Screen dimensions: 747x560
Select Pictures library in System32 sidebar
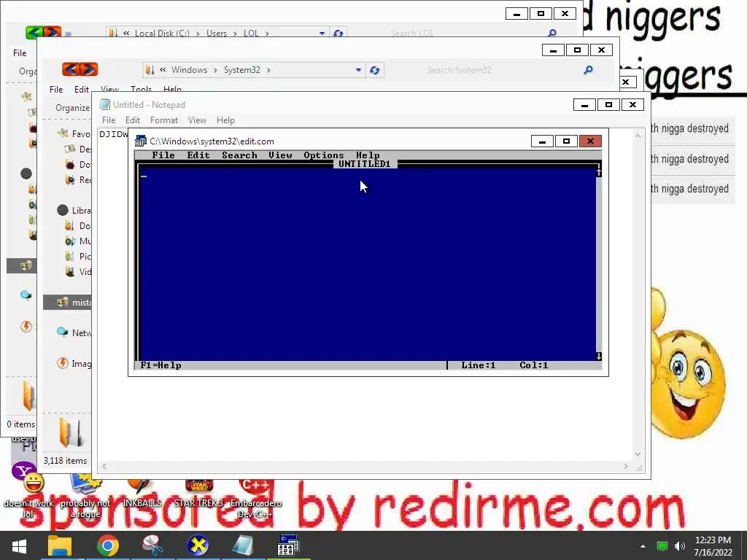point(77,256)
